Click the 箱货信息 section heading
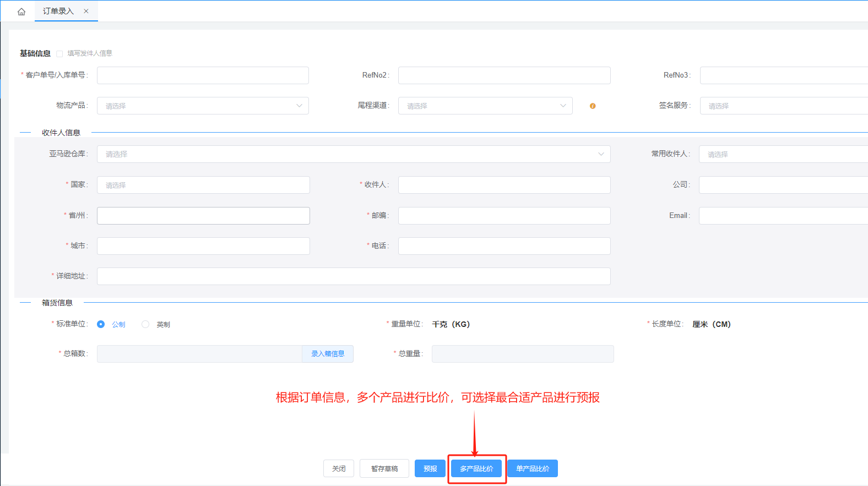 coord(57,303)
